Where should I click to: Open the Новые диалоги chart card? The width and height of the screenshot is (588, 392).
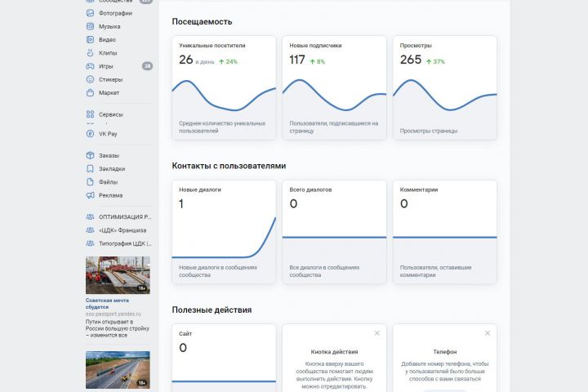224,232
